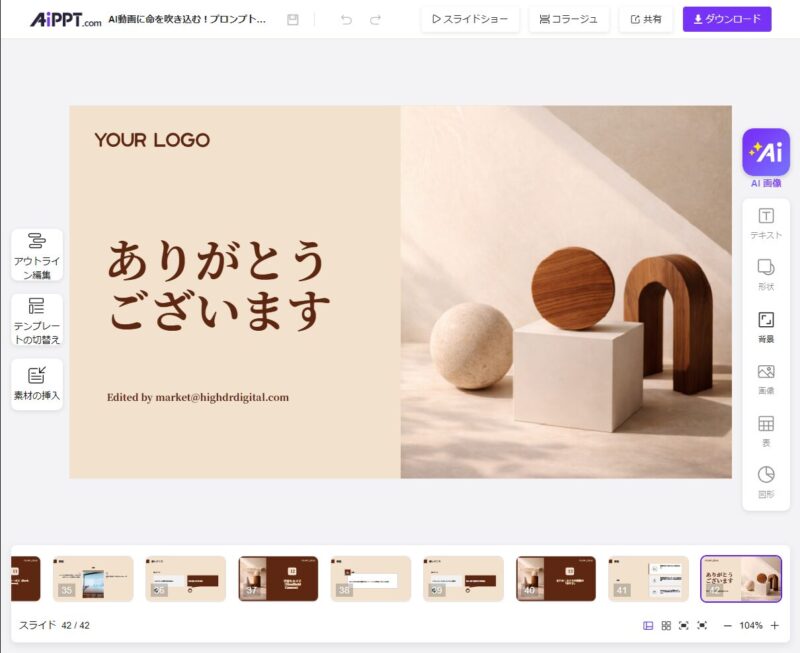Zoom out with the minus button
The height and width of the screenshot is (653, 800).
click(x=727, y=625)
